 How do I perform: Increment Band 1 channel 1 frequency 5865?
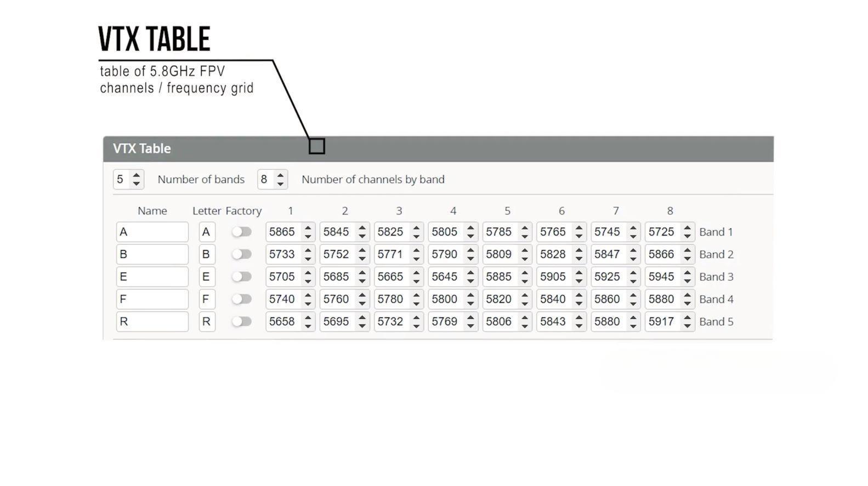[308, 227]
